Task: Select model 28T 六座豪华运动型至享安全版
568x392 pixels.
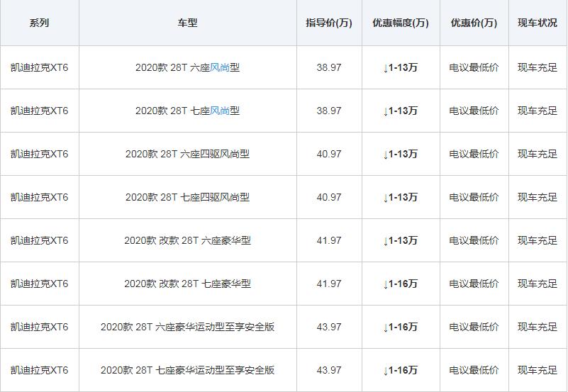Action: click(187, 327)
